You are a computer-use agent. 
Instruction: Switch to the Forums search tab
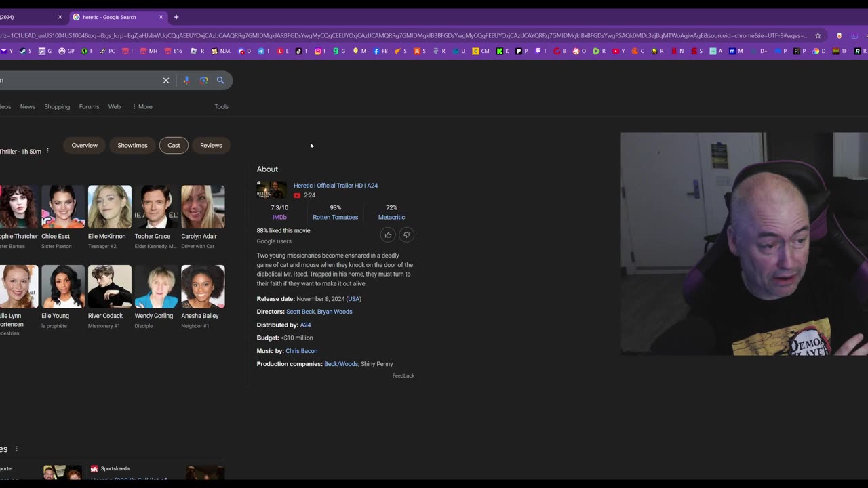pos(89,106)
